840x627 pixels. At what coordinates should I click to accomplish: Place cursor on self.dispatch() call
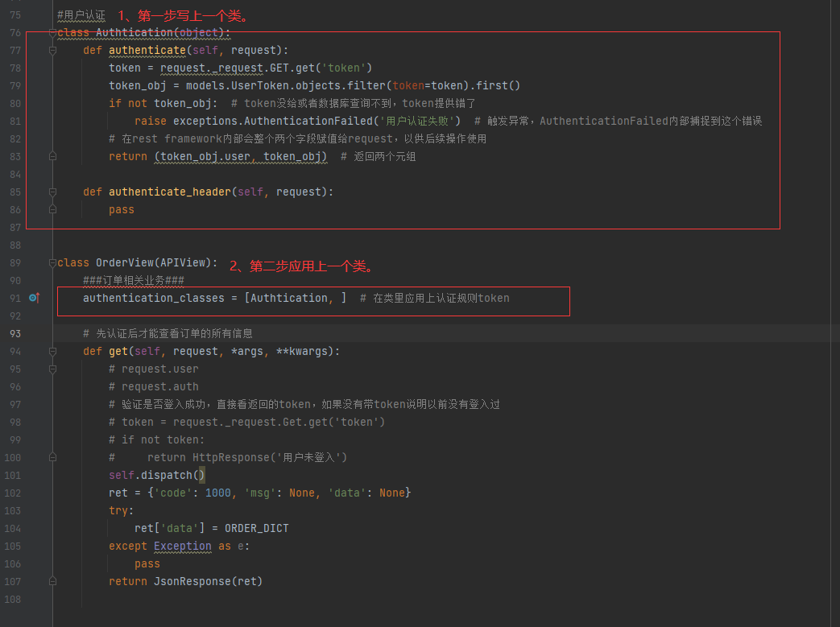click(x=156, y=475)
